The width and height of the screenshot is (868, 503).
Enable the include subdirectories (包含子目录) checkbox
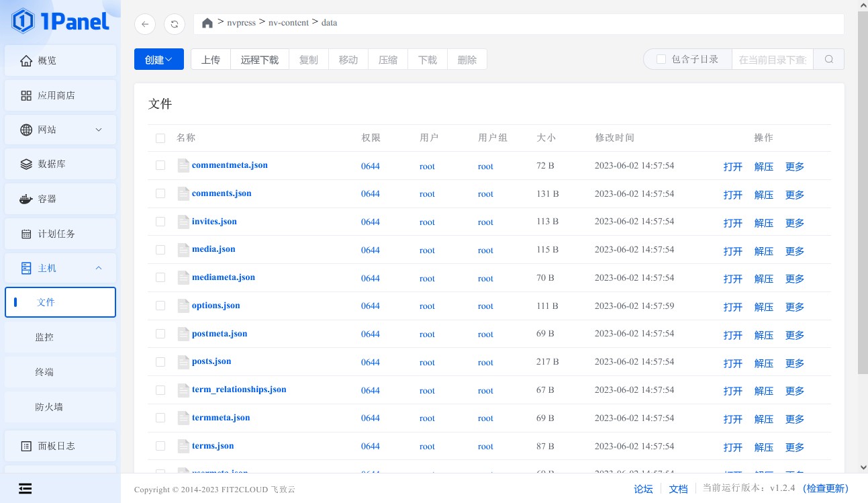coord(661,59)
